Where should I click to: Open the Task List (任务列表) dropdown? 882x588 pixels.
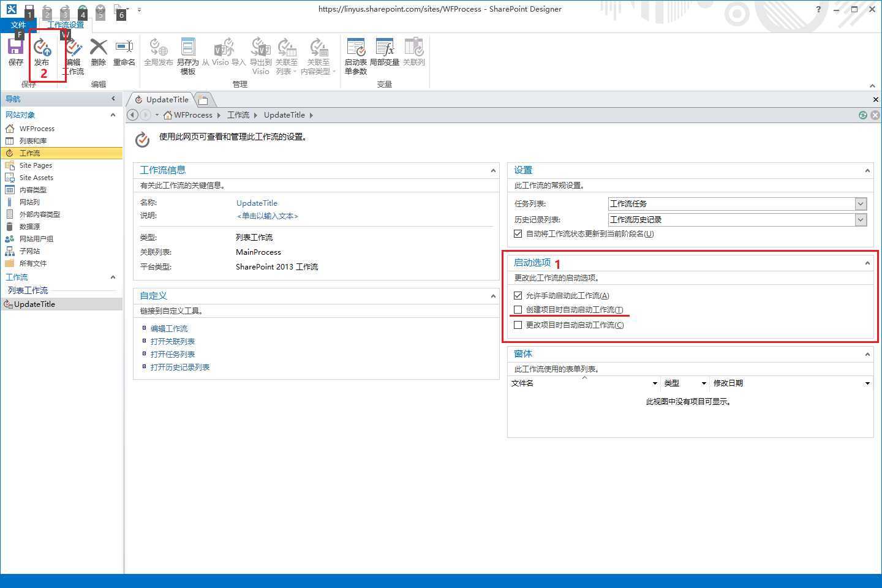(x=861, y=204)
